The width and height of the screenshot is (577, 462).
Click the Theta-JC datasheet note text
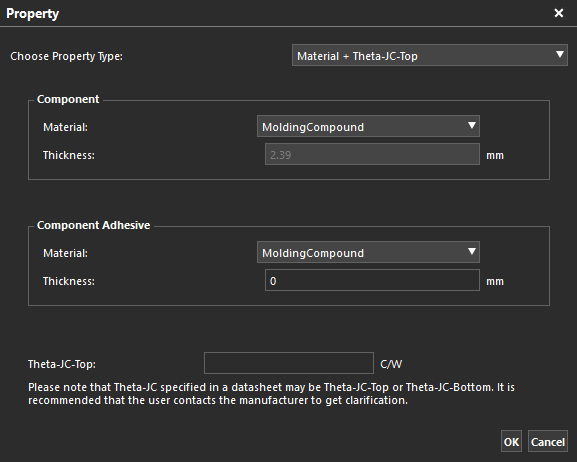click(271, 394)
